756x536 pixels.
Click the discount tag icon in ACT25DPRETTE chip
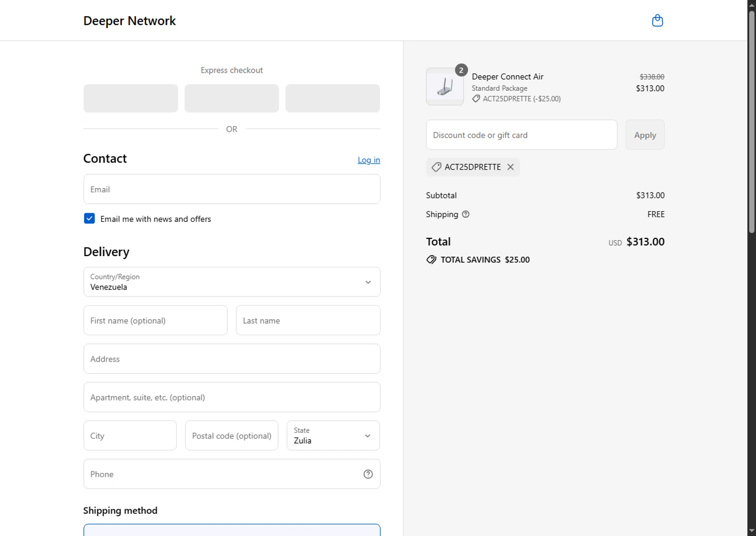click(x=436, y=167)
